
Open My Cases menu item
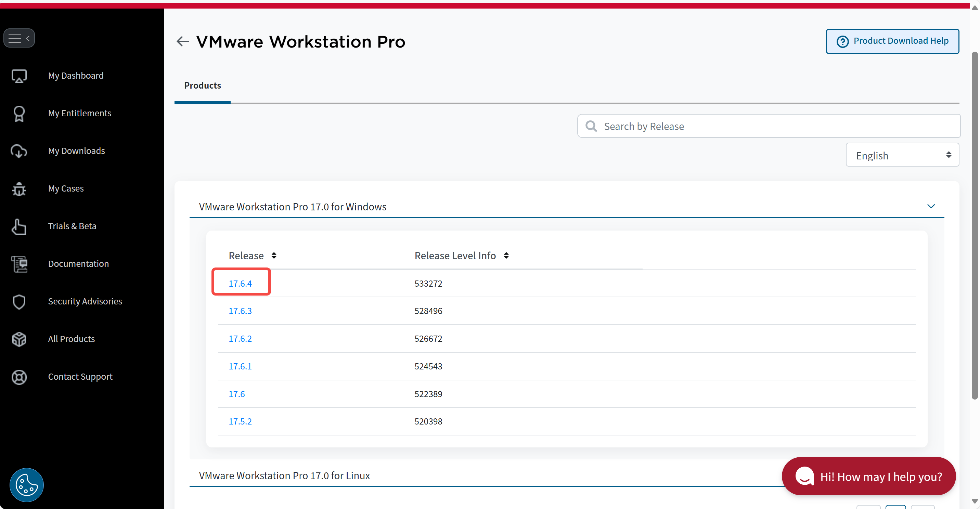(x=66, y=188)
